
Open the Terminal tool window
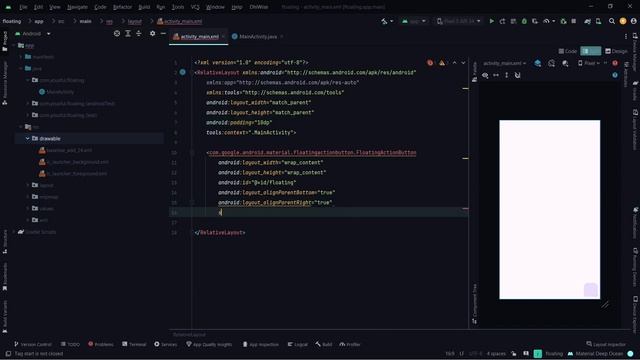coord(134,344)
